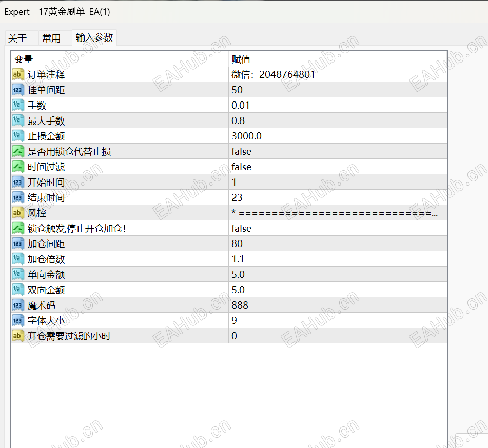The image size is (488, 448).
Task: Click the 123 icon beside 魔术码
Action: [18, 306]
